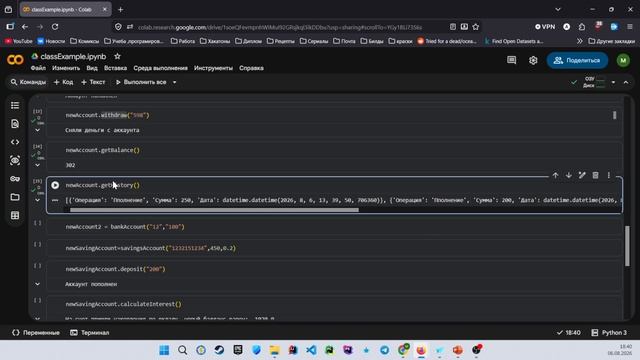Screen dimensions: 640x360
Task: Open the variables inspector sidebar icon
Action: 15,160
